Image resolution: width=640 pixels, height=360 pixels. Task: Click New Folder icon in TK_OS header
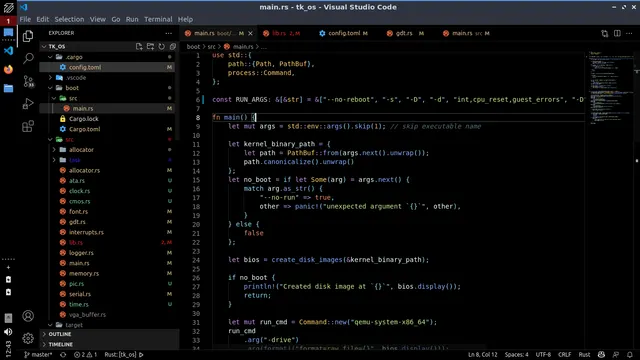[x=150, y=47]
